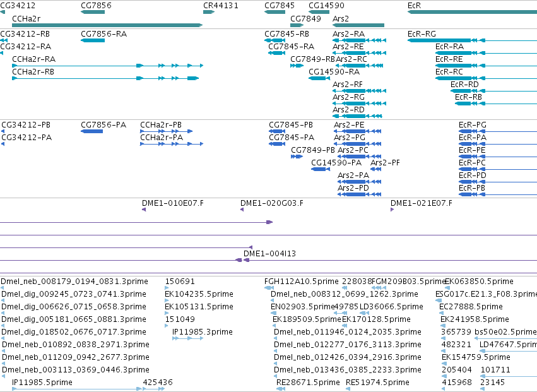
Task: Select the Ars2-RF transcript
Action: [x=359, y=91]
